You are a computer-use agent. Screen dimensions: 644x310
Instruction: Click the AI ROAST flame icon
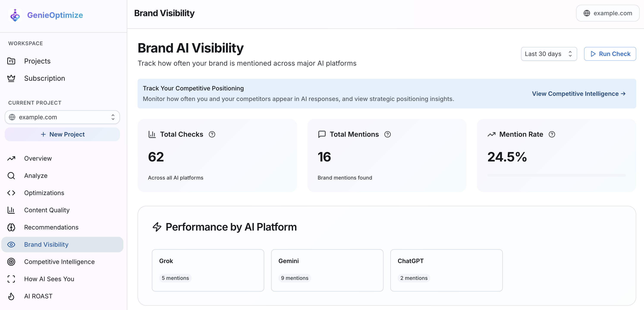[11, 296]
